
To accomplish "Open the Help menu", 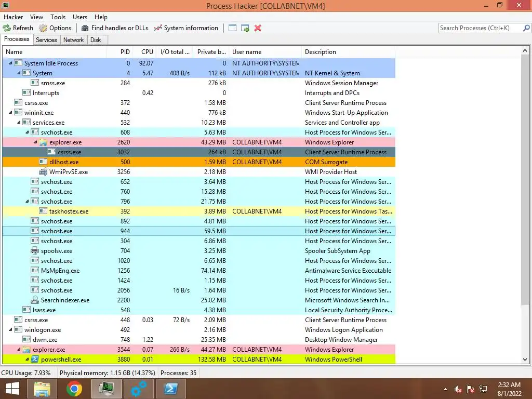I will (101, 17).
